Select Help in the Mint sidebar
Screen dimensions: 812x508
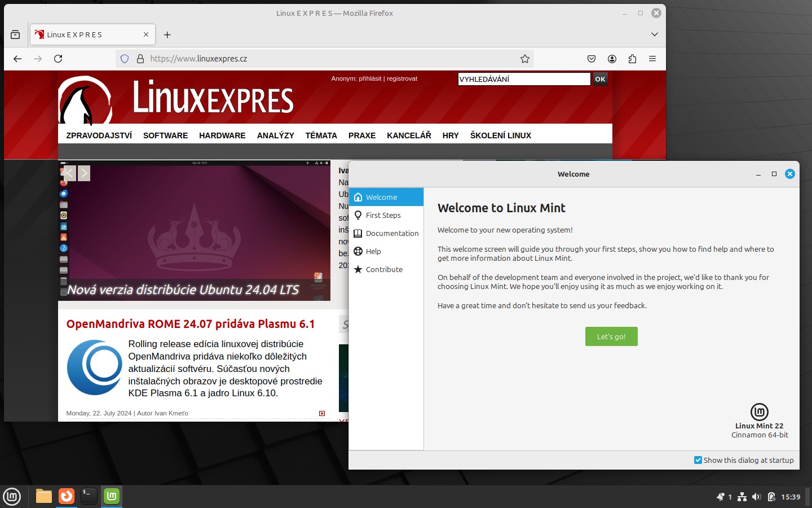click(x=386, y=251)
